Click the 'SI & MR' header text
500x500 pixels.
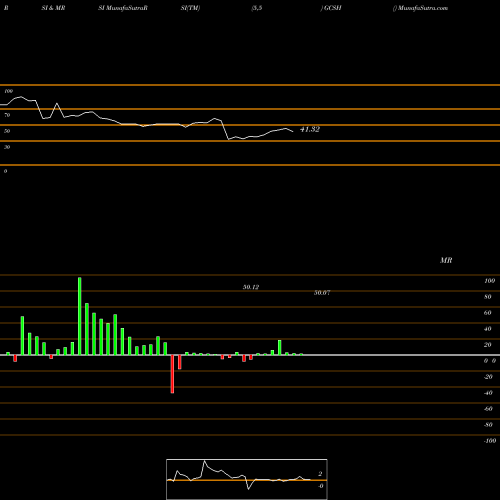(x=53, y=8)
